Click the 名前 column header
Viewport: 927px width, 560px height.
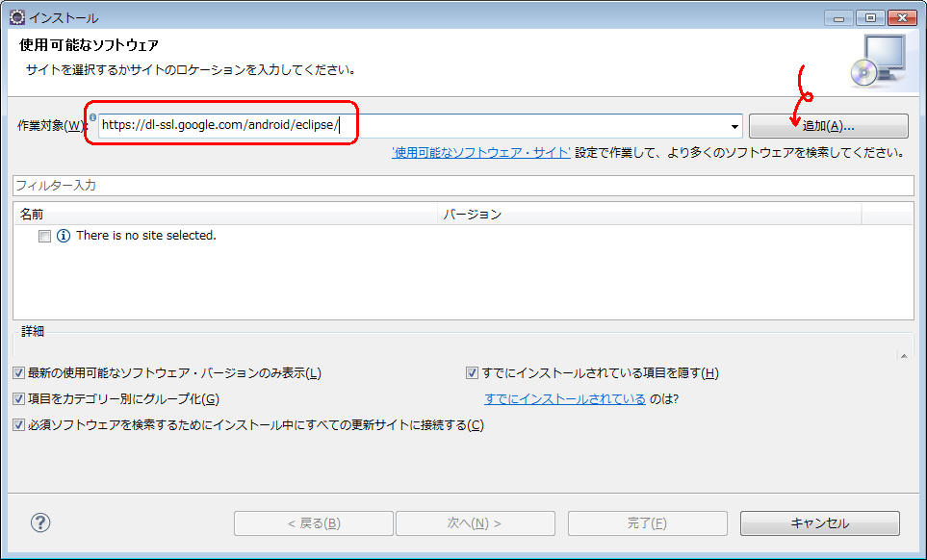pos(225,214)
